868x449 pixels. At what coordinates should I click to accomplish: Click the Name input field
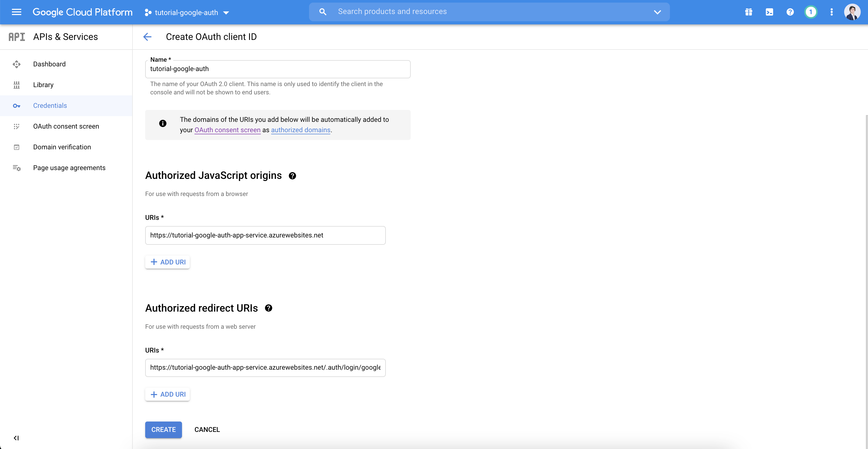[277, 69]
